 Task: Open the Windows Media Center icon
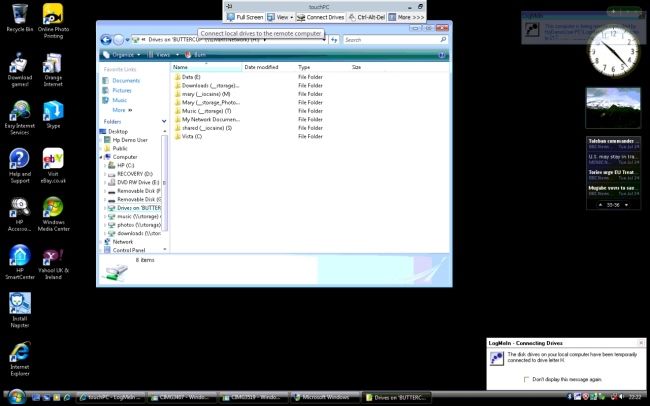point(53,214)
